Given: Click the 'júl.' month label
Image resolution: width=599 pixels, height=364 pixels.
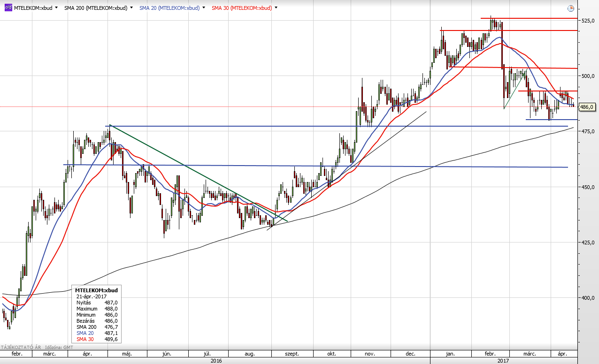Looking at the screenshot, I should click(207, 354).
